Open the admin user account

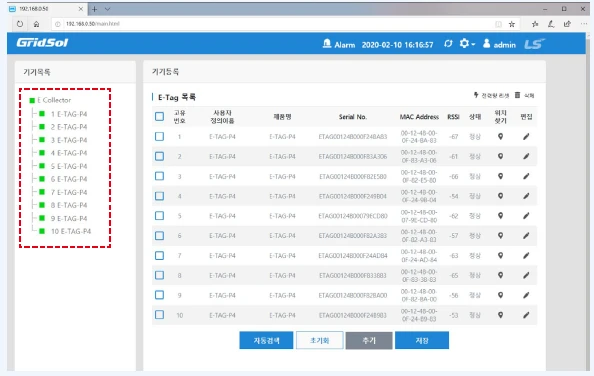499,44
